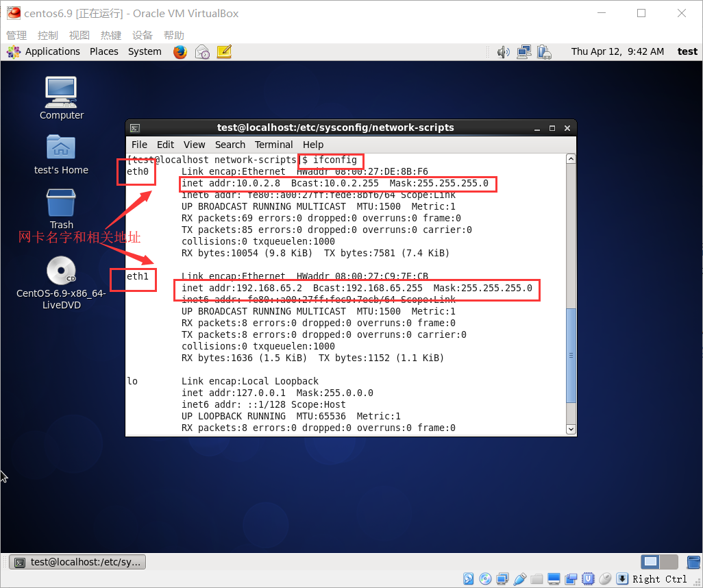Click the VirtualBox optical disc indicator
703x588 pixels.
[485, 578]
